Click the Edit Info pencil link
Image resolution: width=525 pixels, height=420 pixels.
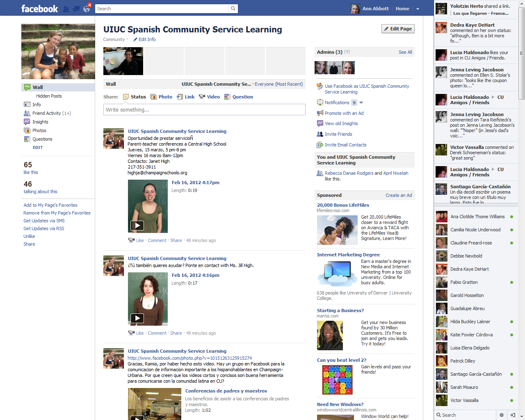(144, 39)
